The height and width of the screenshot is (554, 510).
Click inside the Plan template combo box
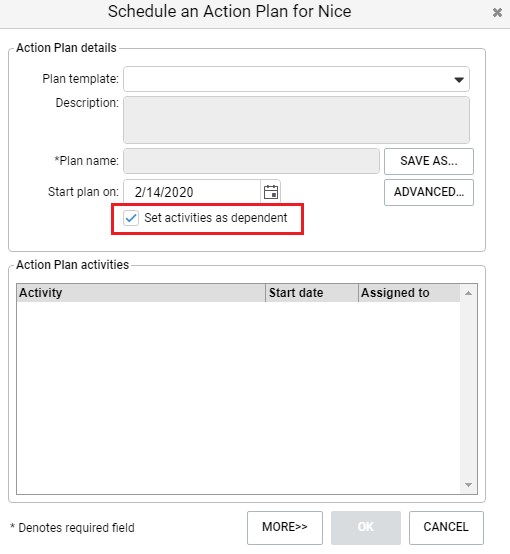click(x=296, y=79)
